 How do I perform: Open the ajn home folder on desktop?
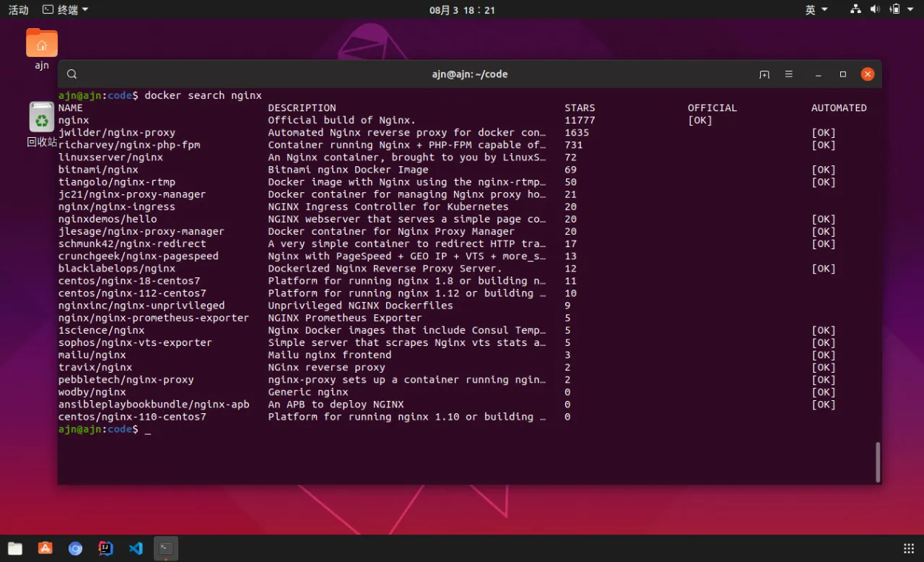point(42,49)
